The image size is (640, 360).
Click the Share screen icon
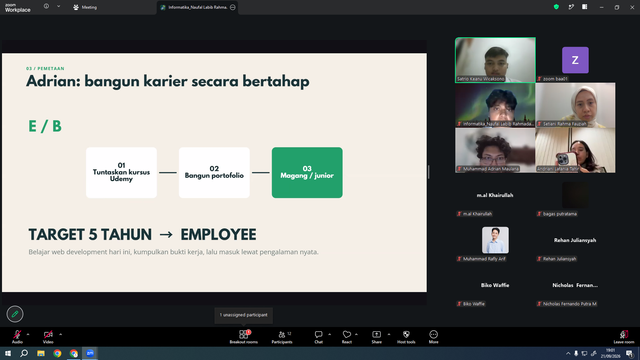tap(376, 334)
